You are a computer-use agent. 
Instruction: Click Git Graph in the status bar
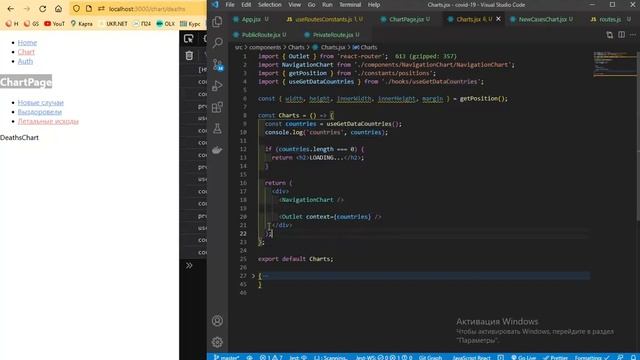point(430,357)
